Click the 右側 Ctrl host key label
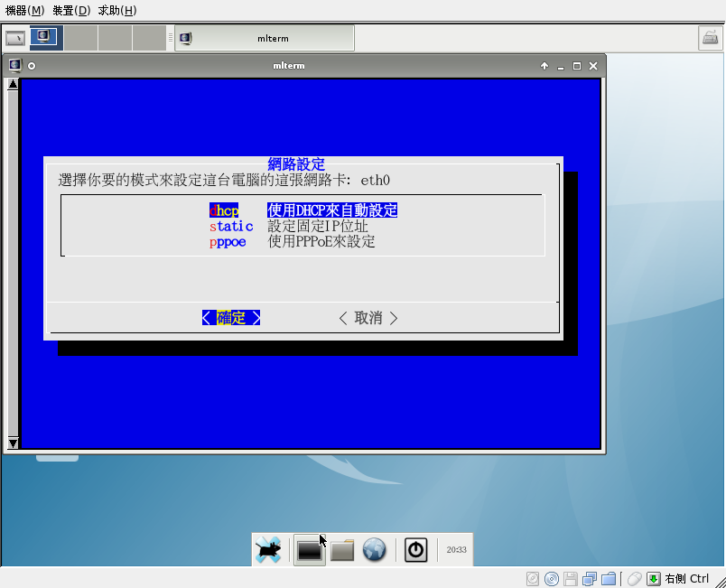Viewport: 726px width, 588px height. [x=686, y=579]
